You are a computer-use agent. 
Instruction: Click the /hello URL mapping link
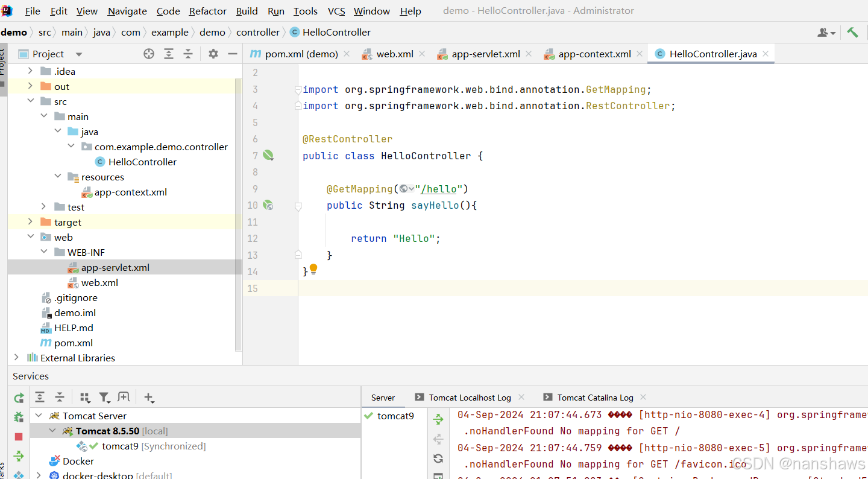point(438,189)
